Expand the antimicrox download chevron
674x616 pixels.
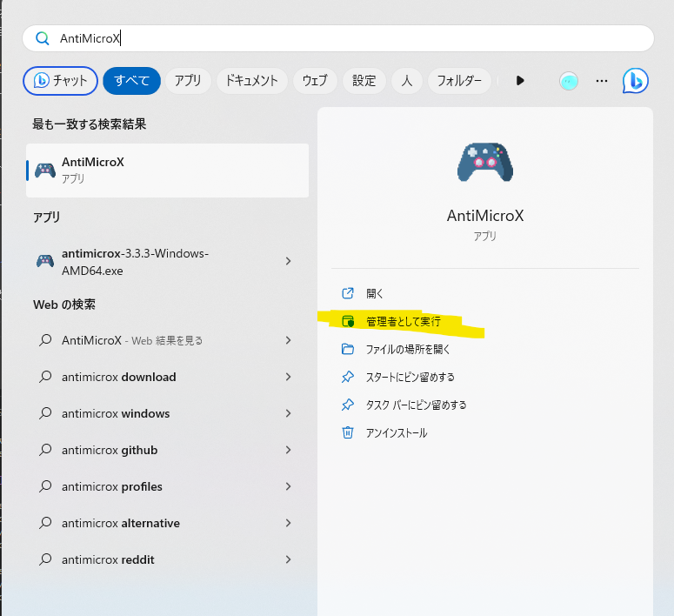288,377
